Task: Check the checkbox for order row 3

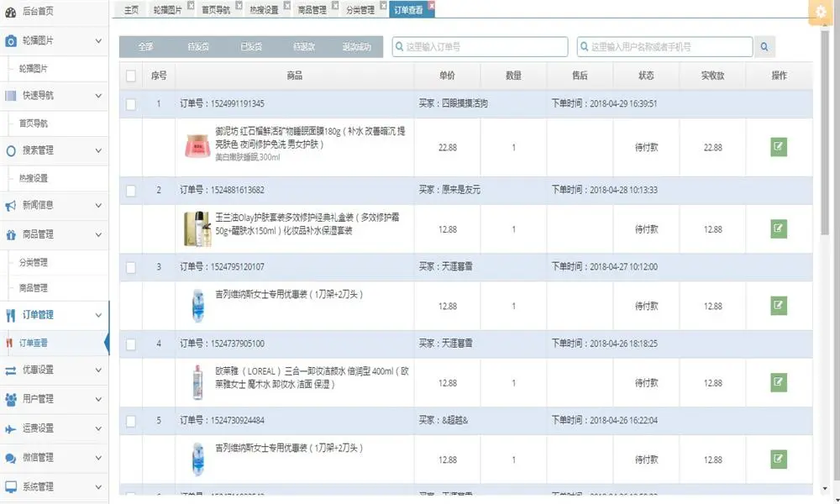Action: 130,267
